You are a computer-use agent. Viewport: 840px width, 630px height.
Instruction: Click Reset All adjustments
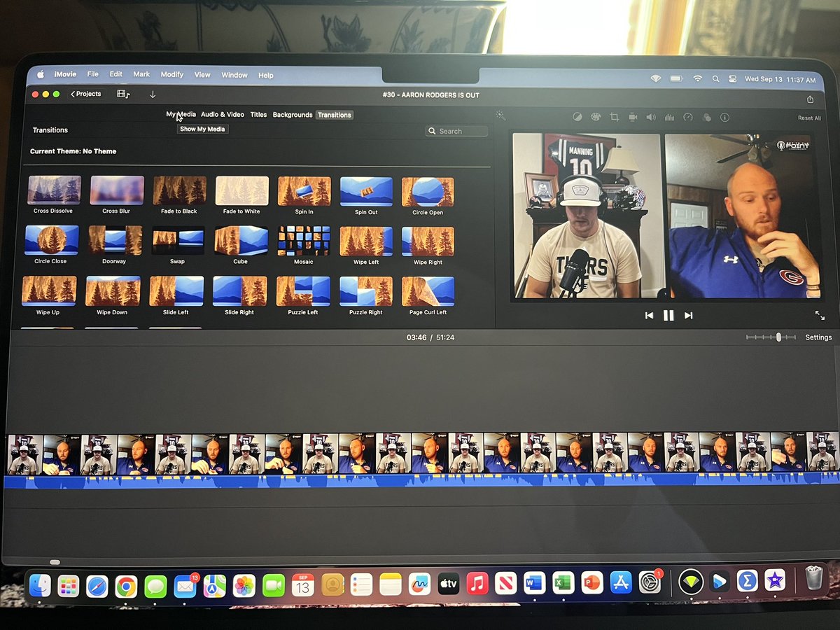tap(809, 118)
